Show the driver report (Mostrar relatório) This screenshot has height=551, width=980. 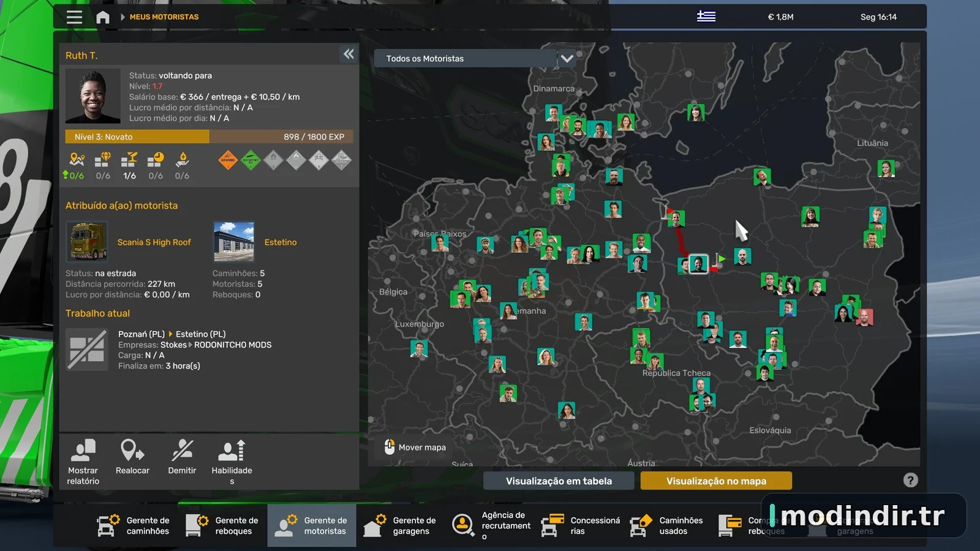(x=83, y=462)
